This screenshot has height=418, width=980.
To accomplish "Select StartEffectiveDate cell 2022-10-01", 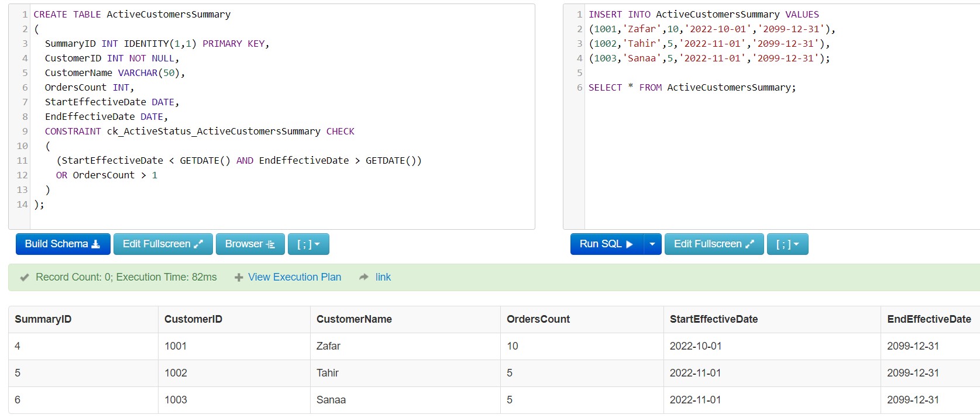I will pyautogui.click(x=772, y=346).
